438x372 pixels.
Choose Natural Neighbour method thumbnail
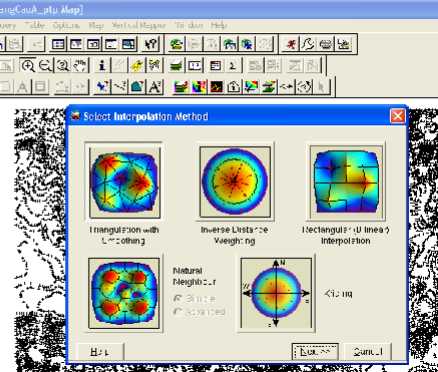pyautogui.click(x=124, y=293)
